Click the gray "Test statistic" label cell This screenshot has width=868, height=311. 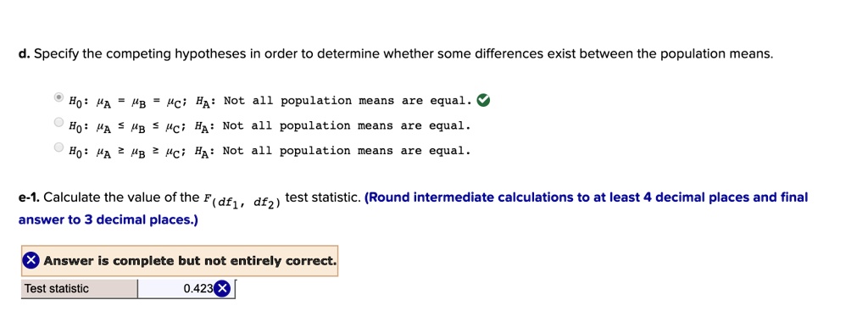point(79,289)
